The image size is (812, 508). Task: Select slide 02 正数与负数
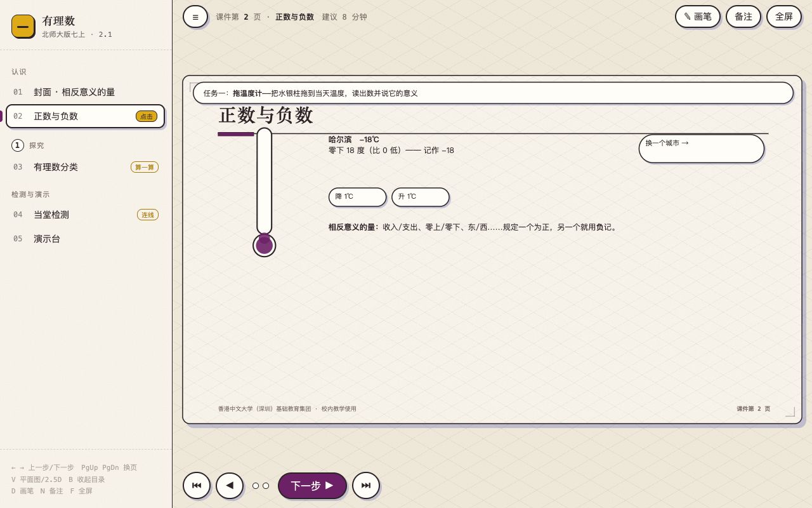pyautogui.click(x=85, y=116)
